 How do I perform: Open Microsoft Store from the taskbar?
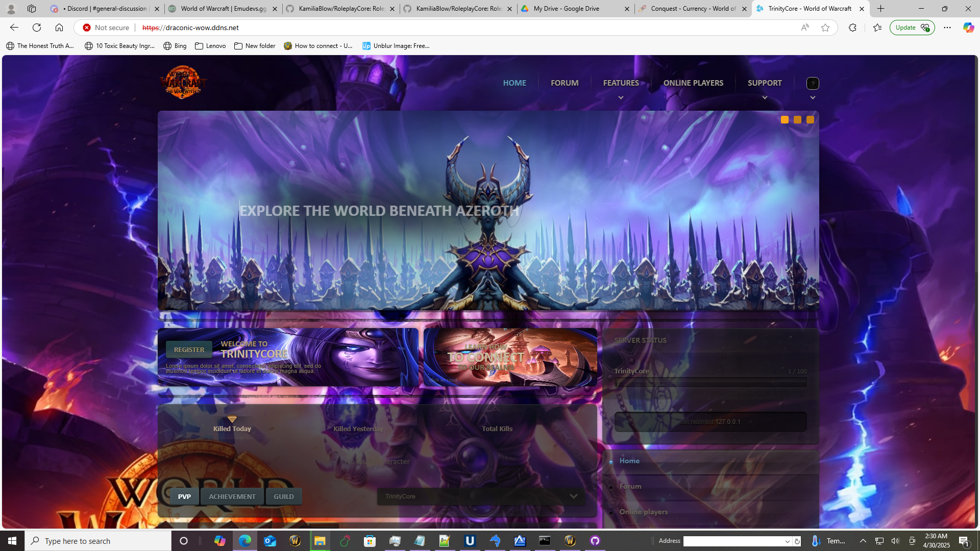pos(370,541)
